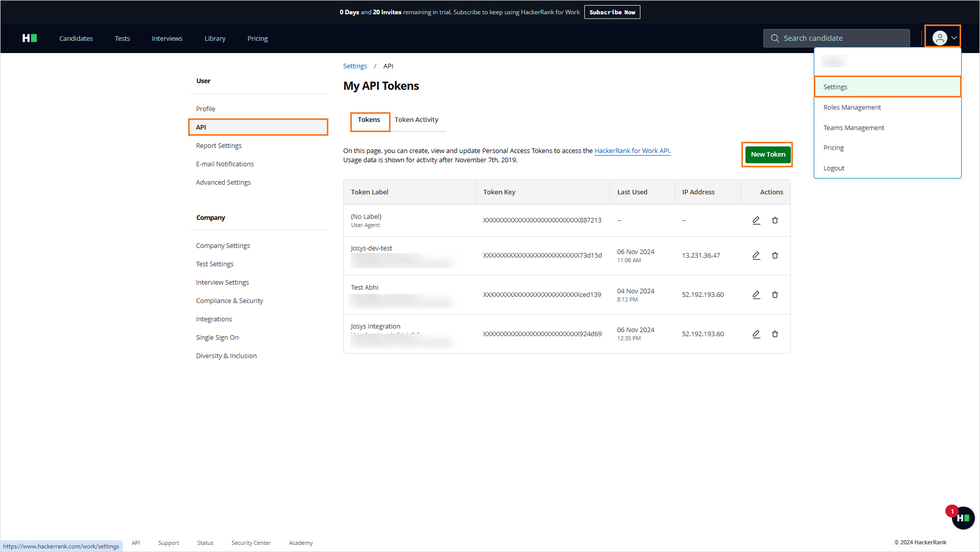Click the New Token button
The height and width of the screenshot is (552, 980).
(767, 155)
